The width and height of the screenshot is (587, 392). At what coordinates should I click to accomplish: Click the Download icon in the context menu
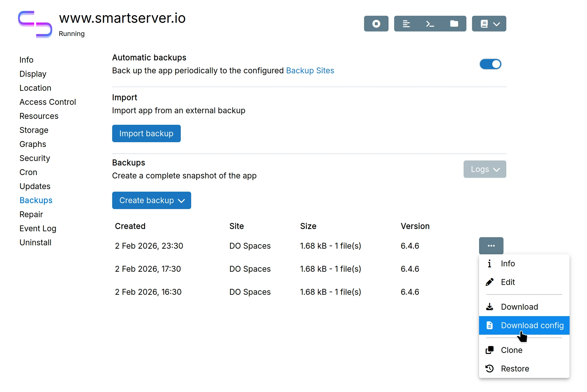490,307
